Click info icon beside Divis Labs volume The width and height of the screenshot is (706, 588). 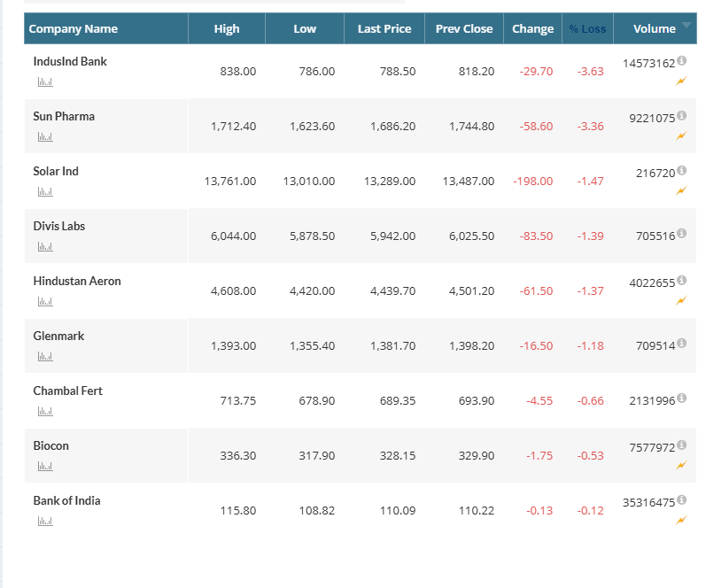682,233
